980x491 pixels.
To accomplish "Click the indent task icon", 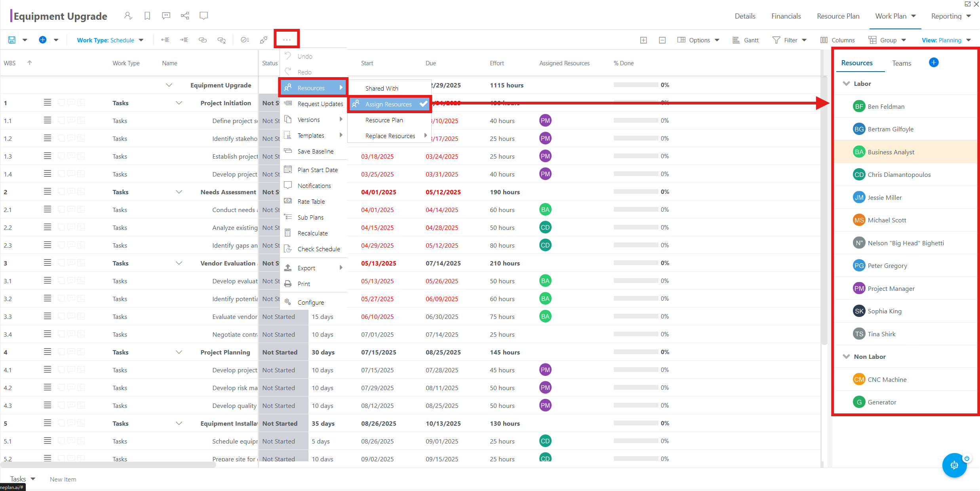I will click(184, 40).
